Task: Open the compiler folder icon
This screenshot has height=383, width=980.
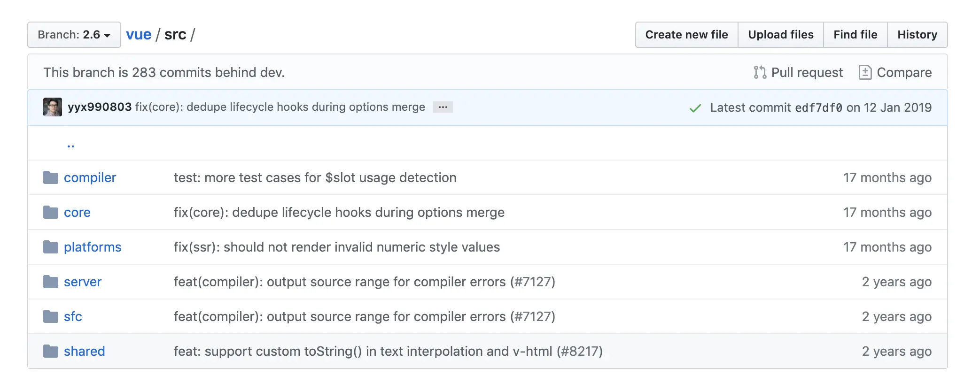Action: point(51,177)
